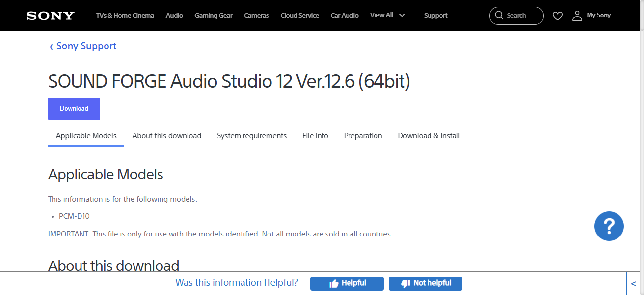Click inside the Search input field
644x295 pixels.
519,15
